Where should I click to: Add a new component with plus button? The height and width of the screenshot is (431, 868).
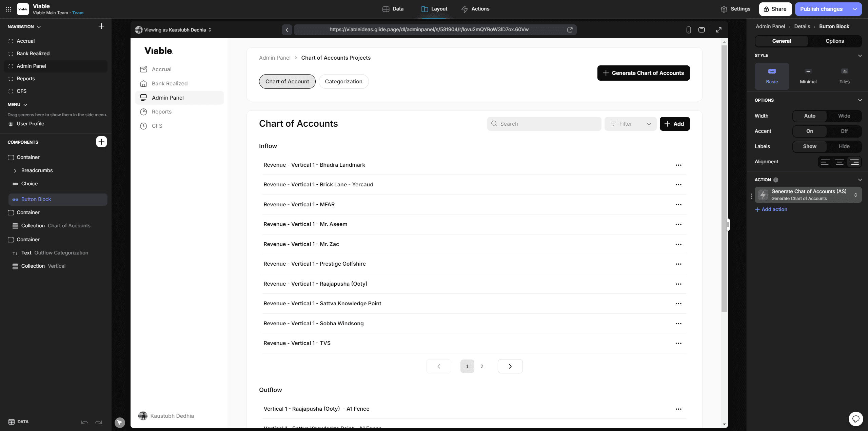pos(101,142)
